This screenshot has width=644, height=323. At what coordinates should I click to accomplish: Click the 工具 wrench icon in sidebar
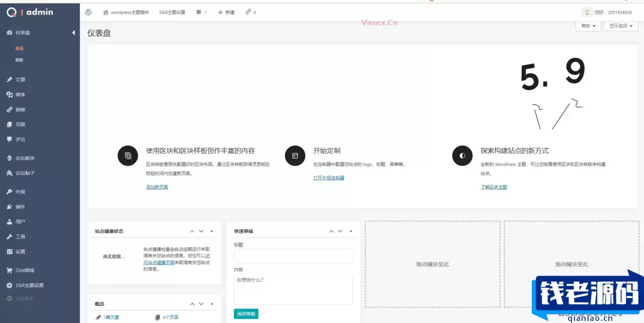(10, 236)
